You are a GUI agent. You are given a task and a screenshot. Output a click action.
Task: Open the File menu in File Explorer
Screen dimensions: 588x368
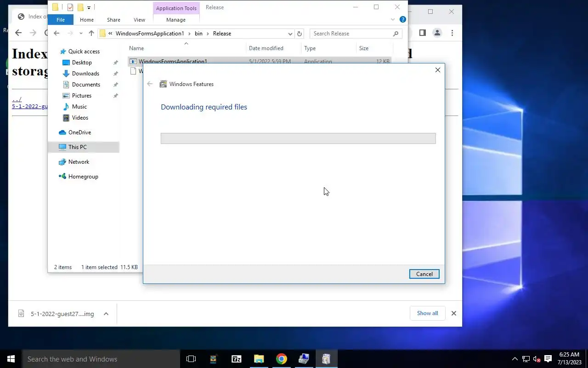pos(61,20)
